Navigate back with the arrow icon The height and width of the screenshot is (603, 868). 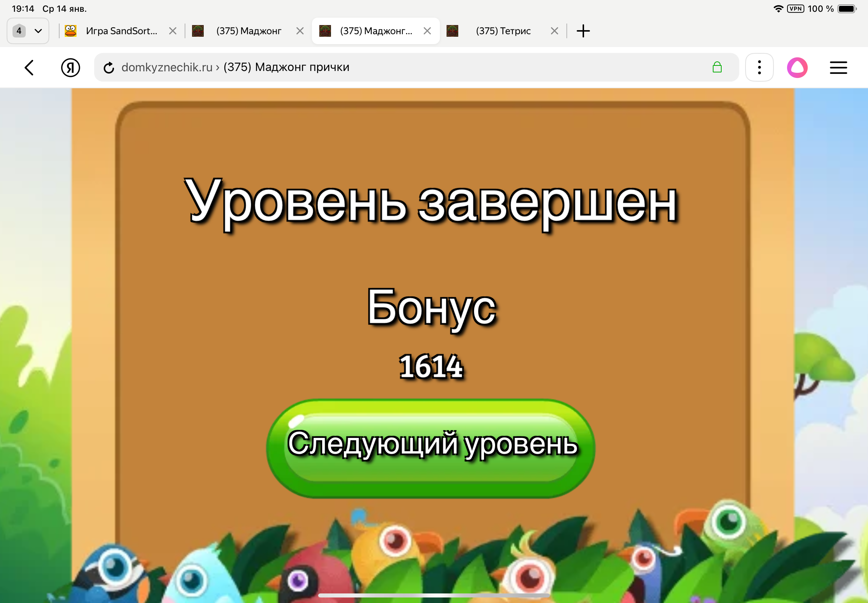29,67
